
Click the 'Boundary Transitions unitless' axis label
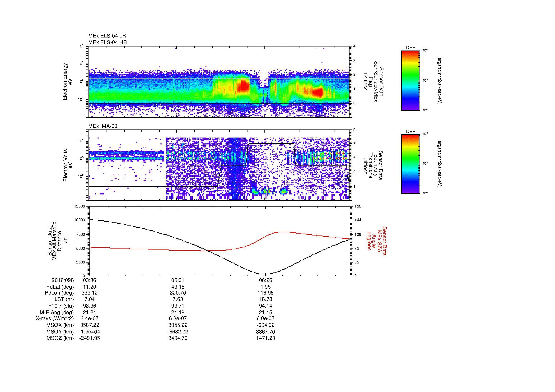coord(373,166)
